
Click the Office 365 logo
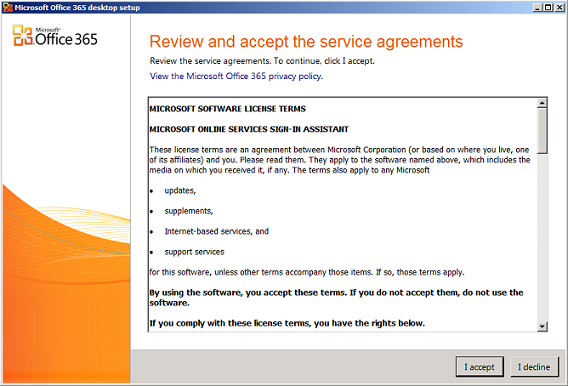(x=55, y=36)
